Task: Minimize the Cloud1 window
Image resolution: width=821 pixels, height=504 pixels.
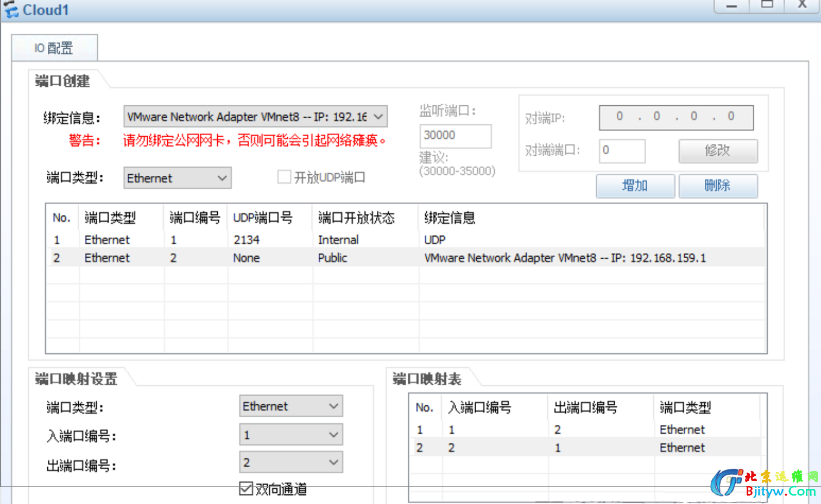Action: (731, 5)
